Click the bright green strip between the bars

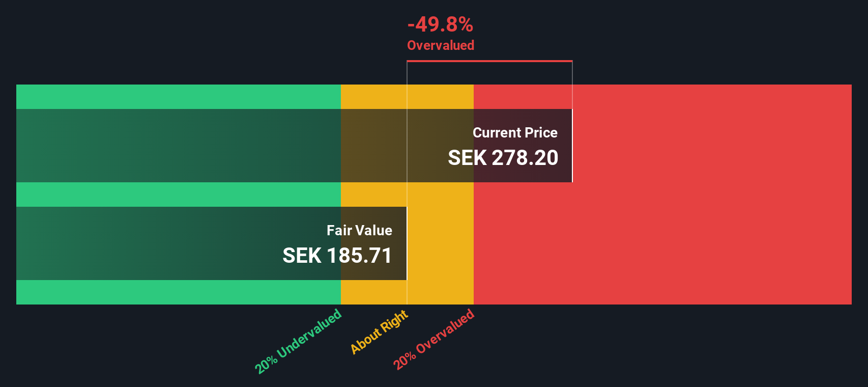tap(179, 195)
